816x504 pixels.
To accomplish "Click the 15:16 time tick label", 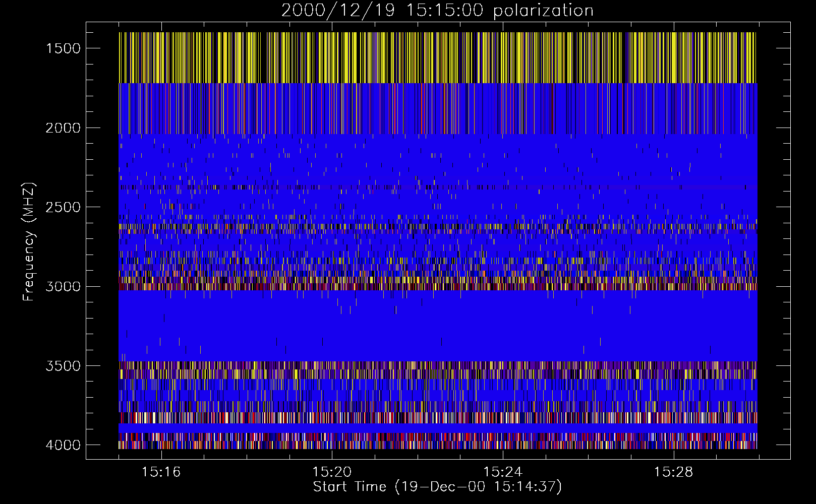I will tap(161, 472).
